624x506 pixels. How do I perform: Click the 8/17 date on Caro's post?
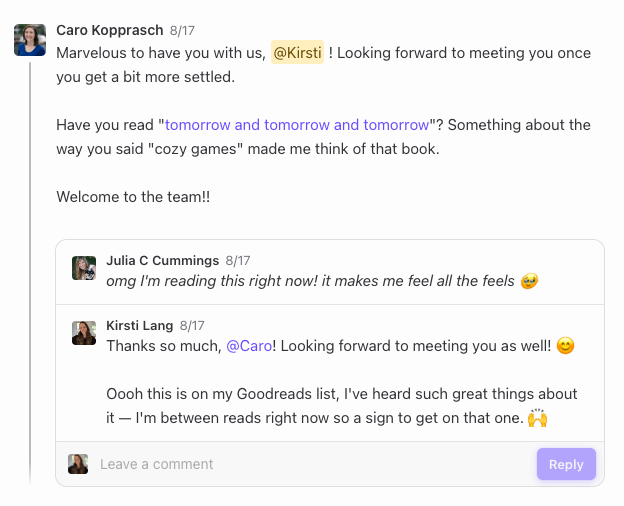(182, 31)
